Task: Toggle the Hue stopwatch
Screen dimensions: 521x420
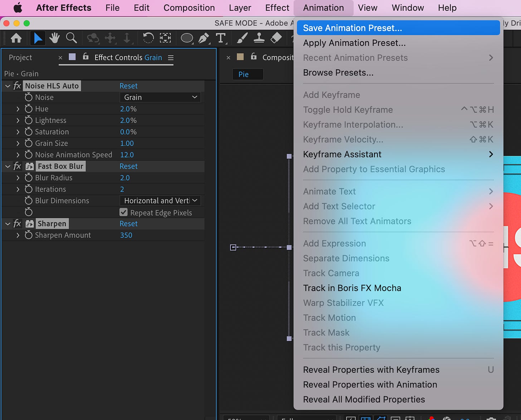Action: pyautogui.click(x=29, y=108)
